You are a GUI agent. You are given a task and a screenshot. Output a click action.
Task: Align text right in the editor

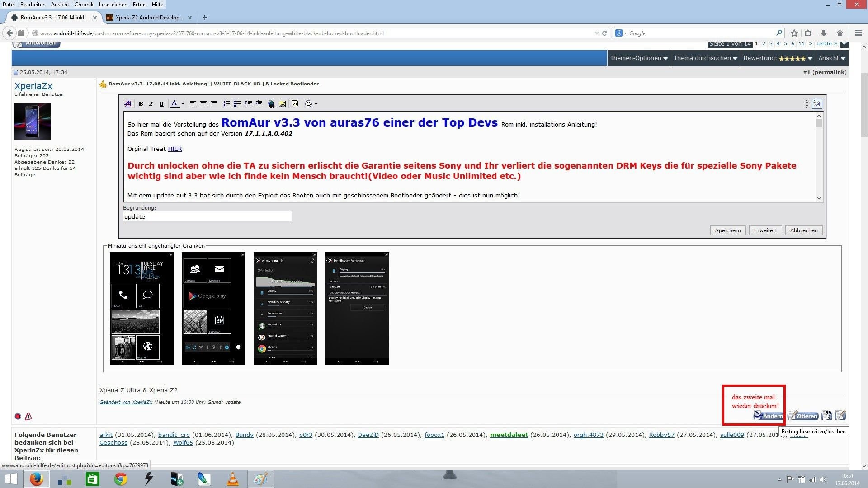[214, 104]
